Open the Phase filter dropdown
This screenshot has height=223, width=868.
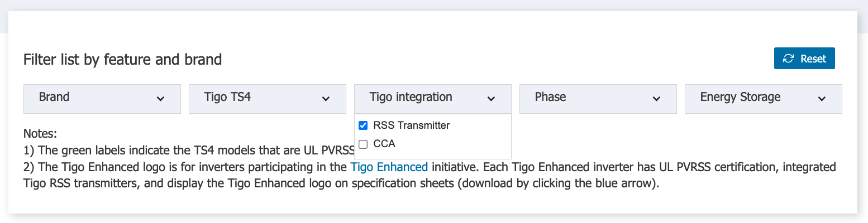pos(598,99)
